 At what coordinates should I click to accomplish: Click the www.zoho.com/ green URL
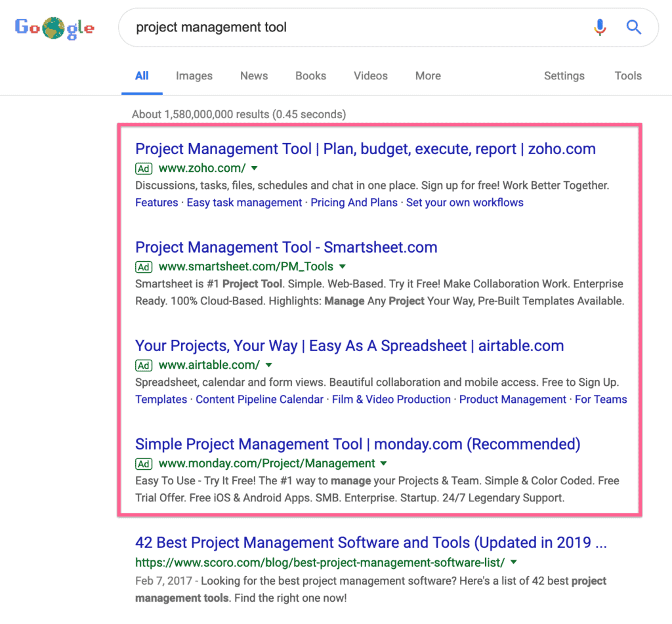[202, 169]
